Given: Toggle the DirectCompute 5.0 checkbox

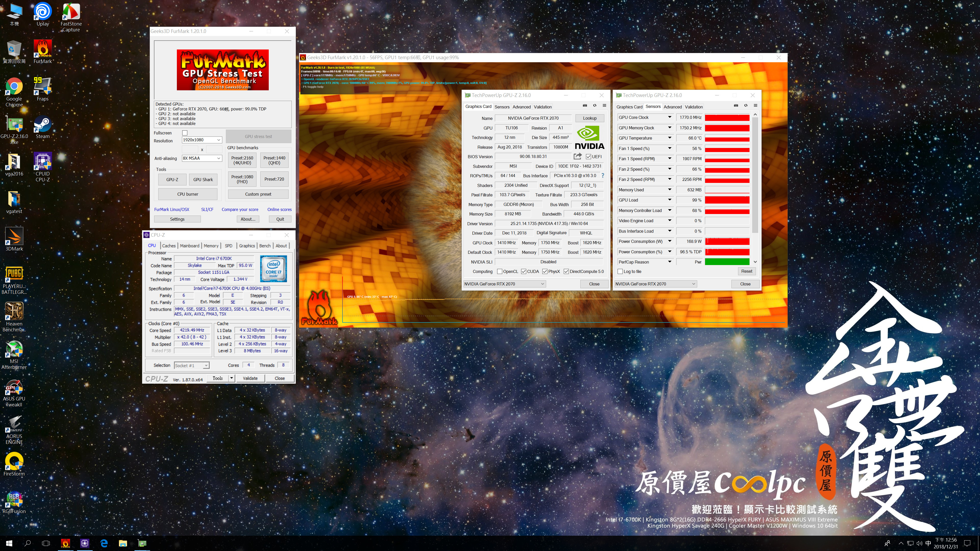Looking at the screenshot, I should 567,271.
